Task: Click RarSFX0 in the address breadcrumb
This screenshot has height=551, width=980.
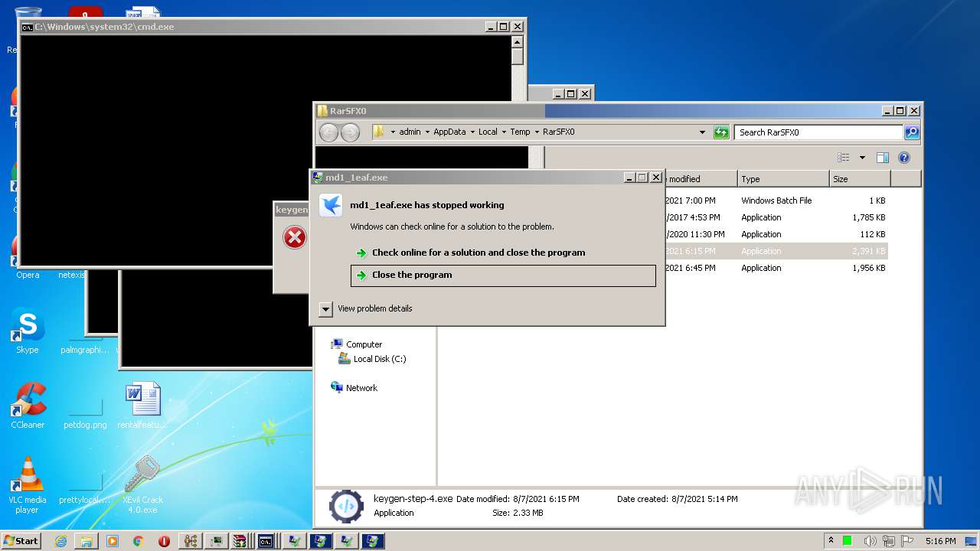Action: point(558,132)
